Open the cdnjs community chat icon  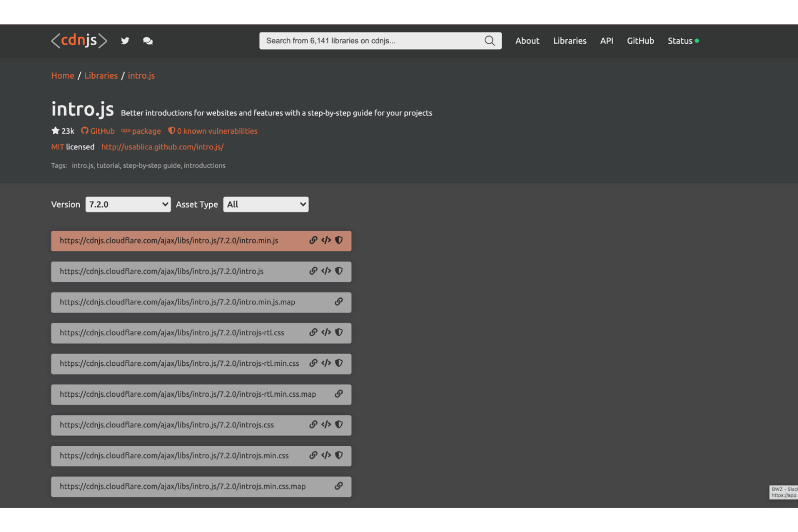[148, 41]
